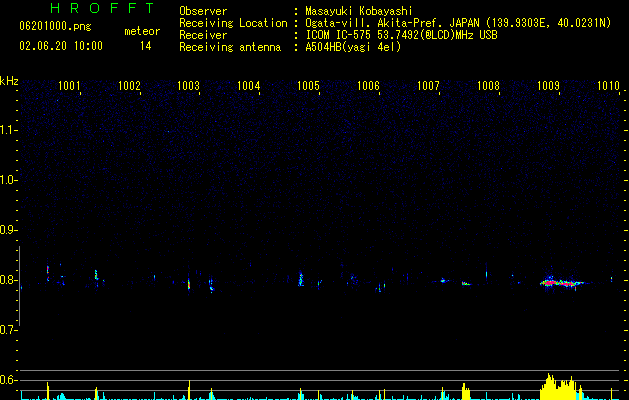Viewport: 629px width, 400px height.
Task: Click the 1010 time marker
Action: (x=608, y=86)
